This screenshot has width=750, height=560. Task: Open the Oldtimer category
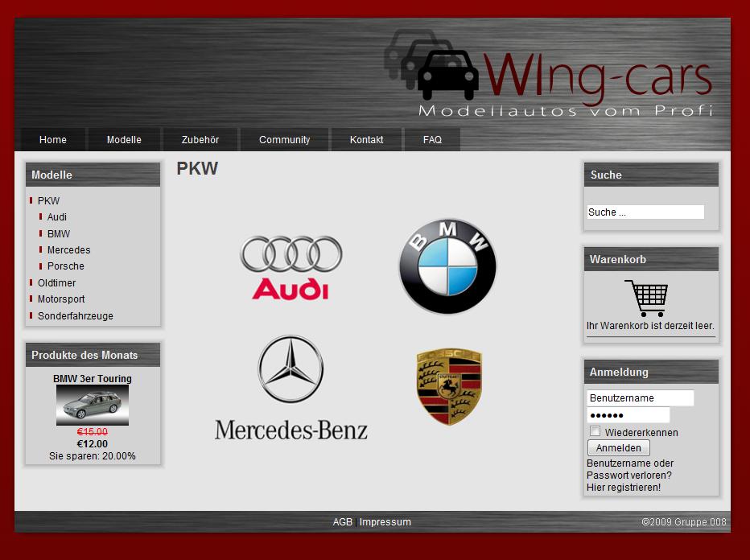click(x=56, y=283)
